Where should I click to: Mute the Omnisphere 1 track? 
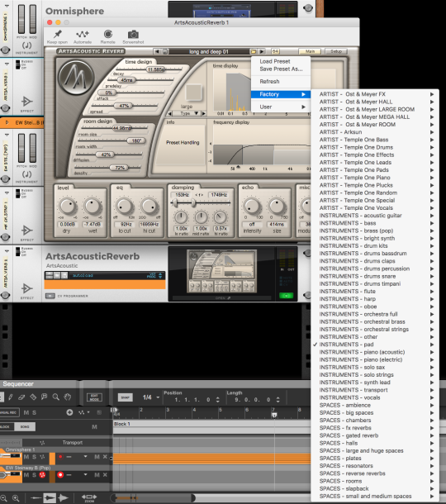pyautogui.click(x=26, y=457)
